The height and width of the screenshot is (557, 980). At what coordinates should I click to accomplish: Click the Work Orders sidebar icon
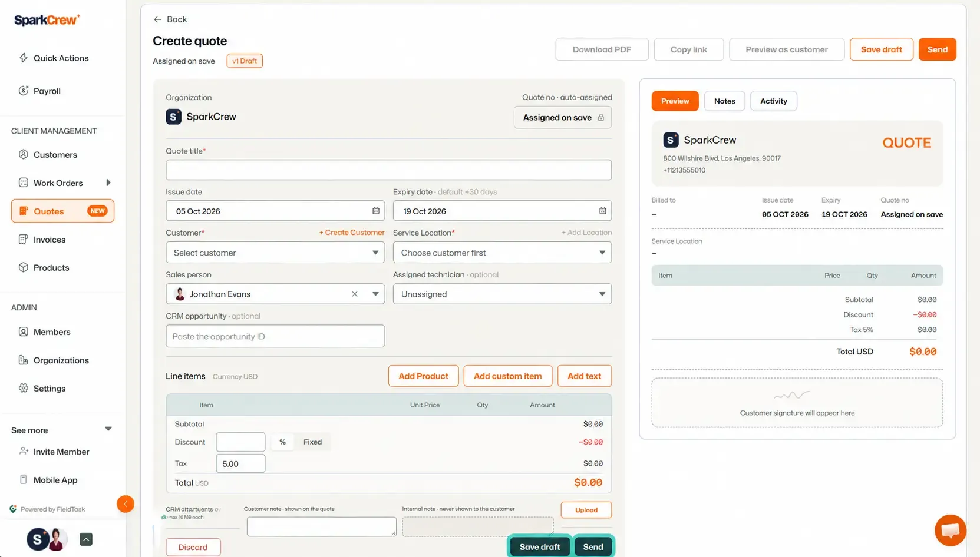[24, 183]
